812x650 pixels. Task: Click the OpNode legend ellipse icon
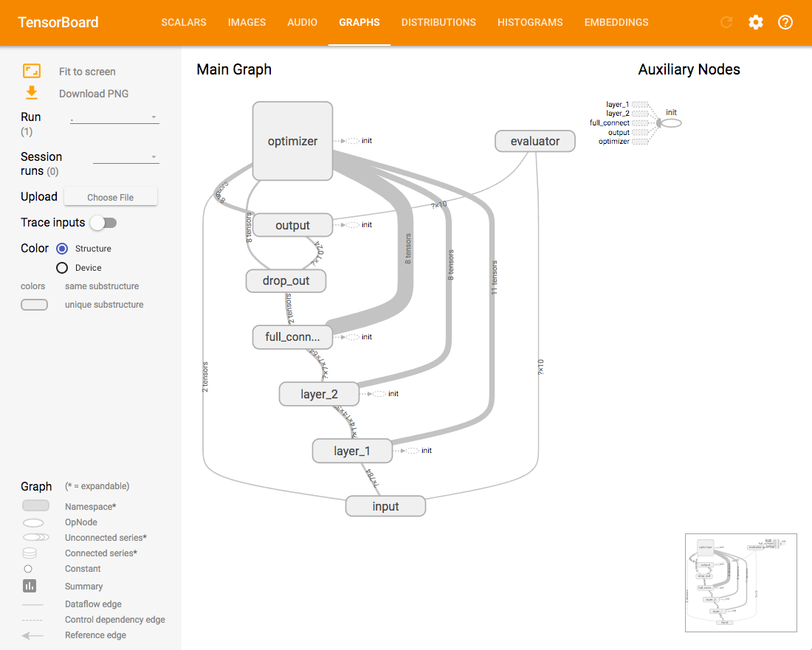click(33, 522)
